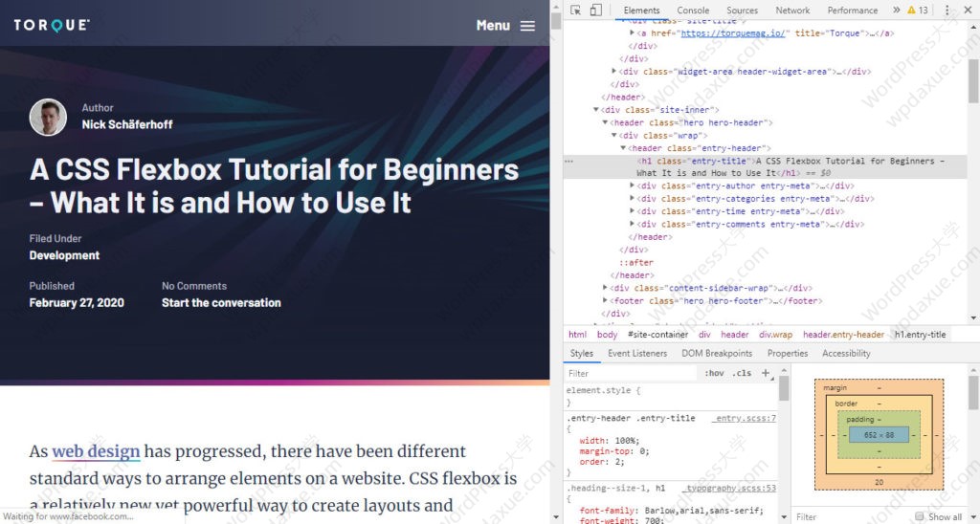
Task: Click the webpage vertical scrollbar thumb
Action: 556,21
